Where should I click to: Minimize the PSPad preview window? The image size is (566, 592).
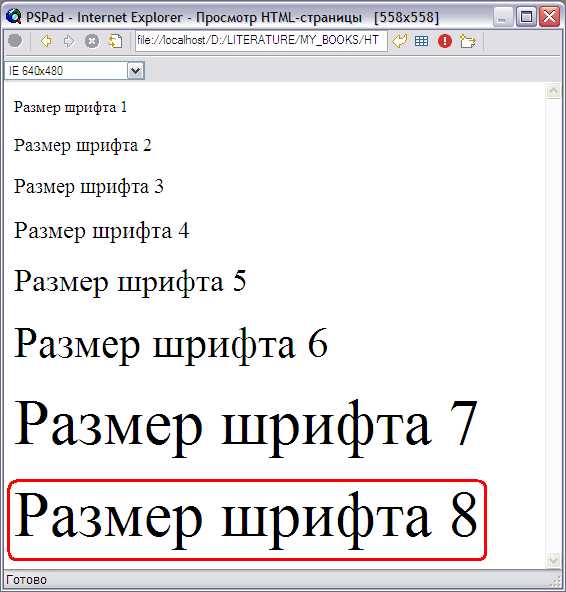pos(503,17)
